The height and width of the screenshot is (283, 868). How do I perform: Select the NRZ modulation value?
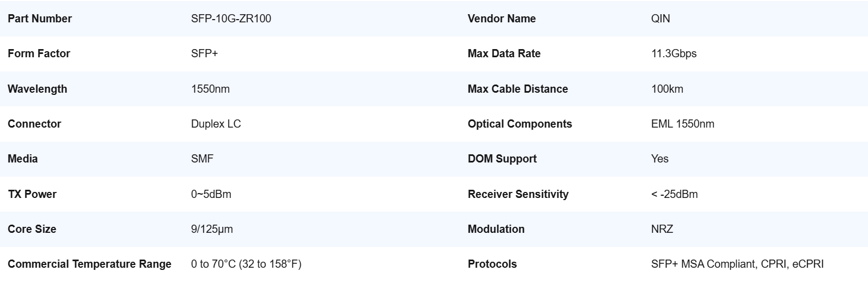click(x=662, y=229)
